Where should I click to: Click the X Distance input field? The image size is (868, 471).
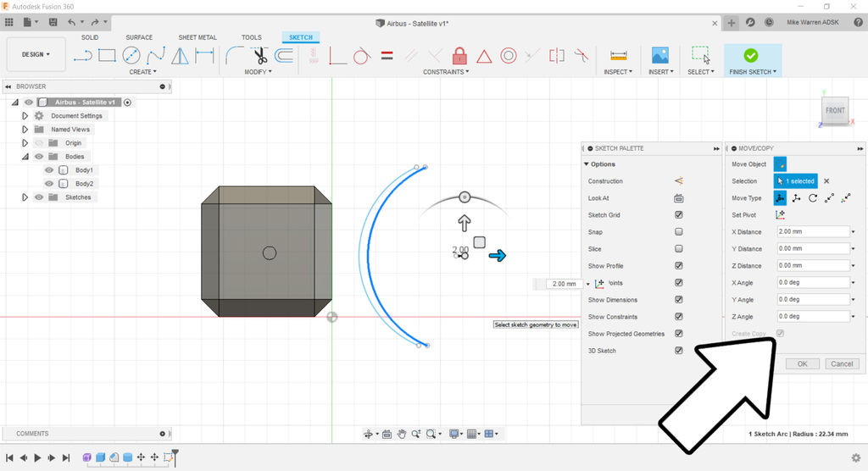click(813, 232)
